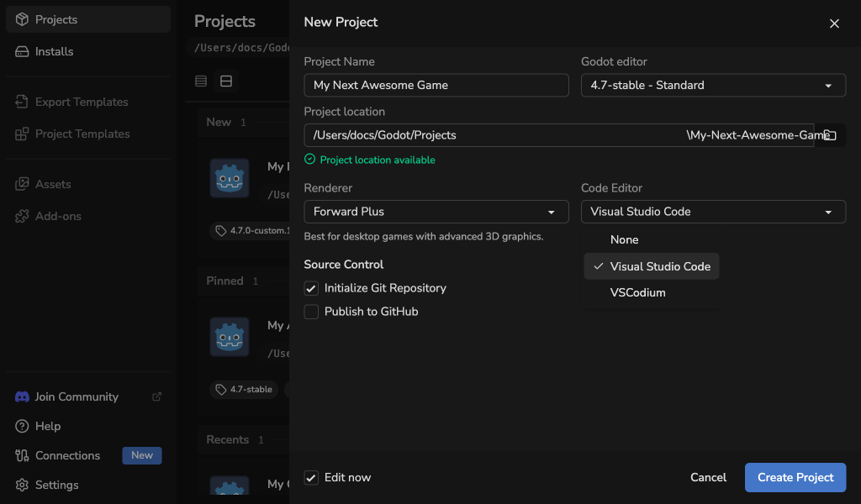This screenshot has height=504, width=861.
Task: Open the Renderer Forward Plus dropdown
Action: click(436, 212)
